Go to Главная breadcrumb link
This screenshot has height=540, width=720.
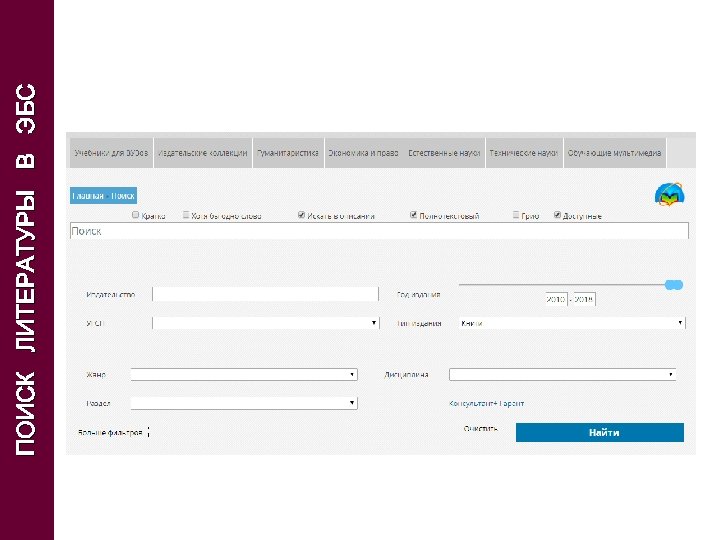(88, 196)
